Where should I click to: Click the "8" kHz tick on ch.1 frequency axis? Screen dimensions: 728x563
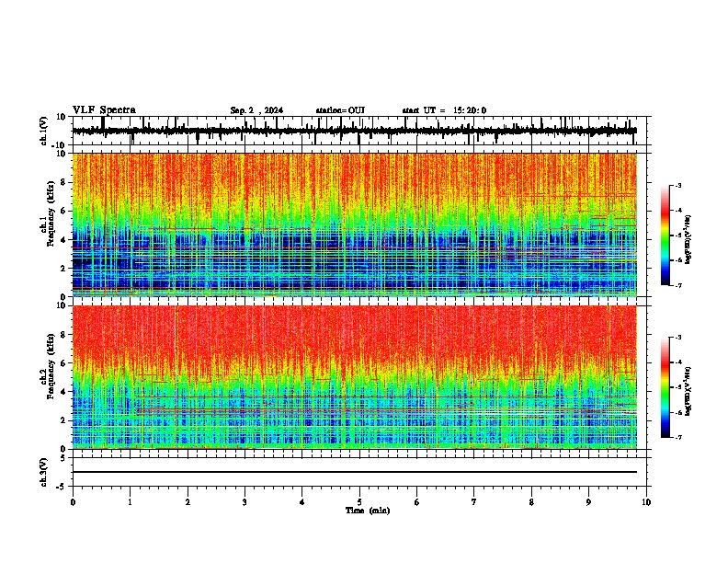[63, 182]
